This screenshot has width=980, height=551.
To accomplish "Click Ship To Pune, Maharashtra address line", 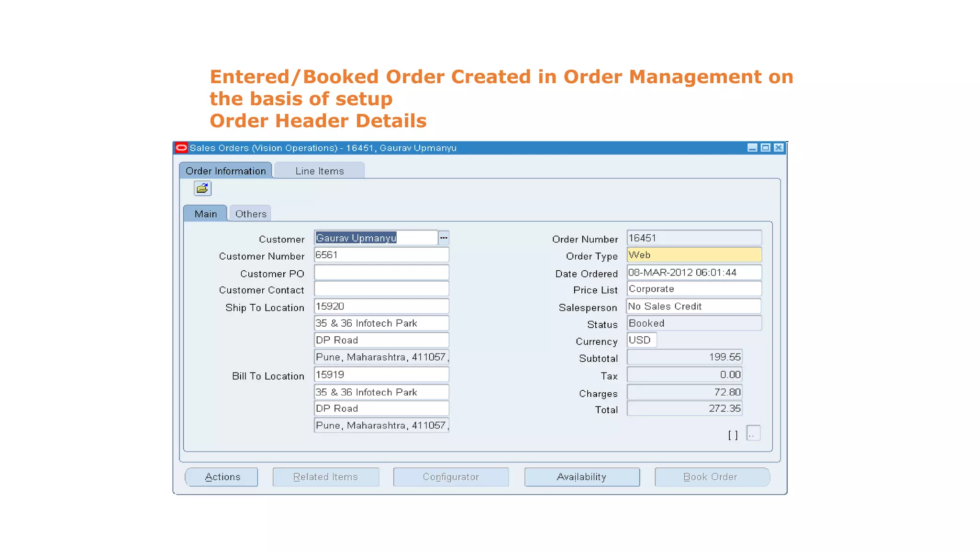I will (381, 357).
